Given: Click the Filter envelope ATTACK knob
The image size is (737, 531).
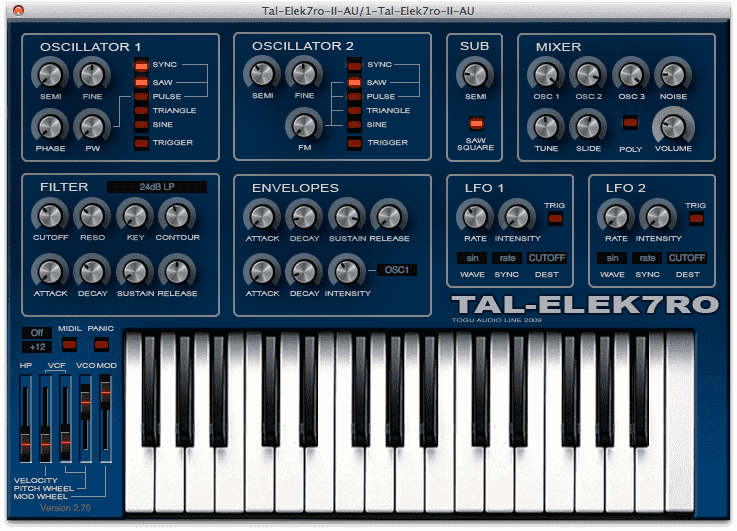Looking at the screenshot, I should pos(50,272).
